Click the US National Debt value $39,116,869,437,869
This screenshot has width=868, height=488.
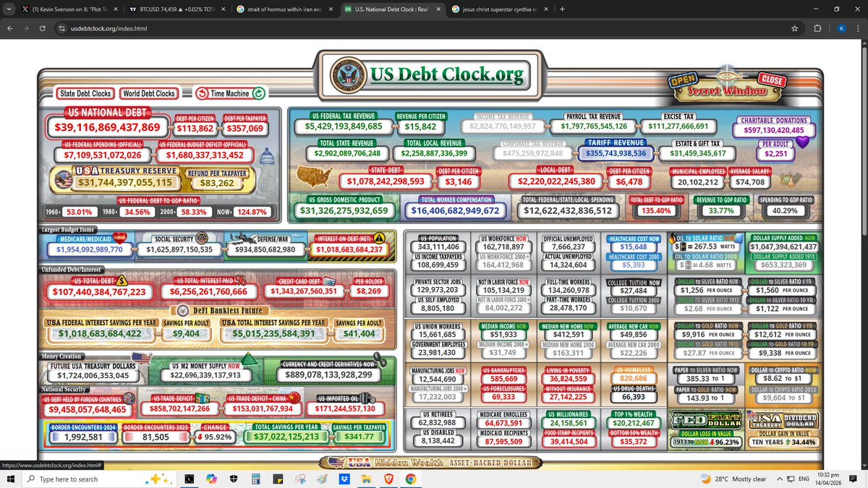(107, 127)
